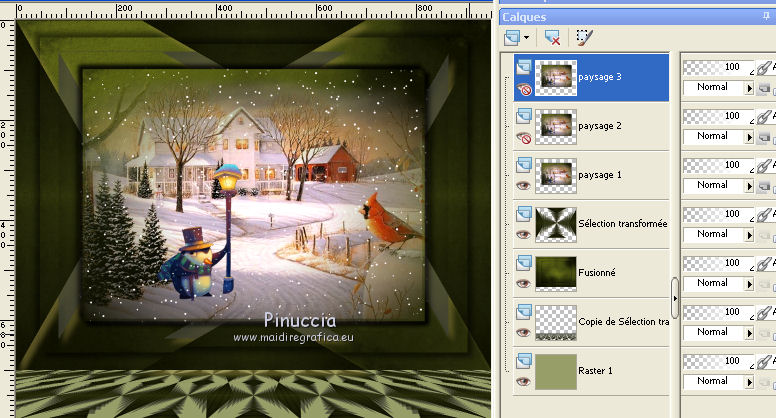Image resolution: width=776 pixels, height=418 pixels.
Task: Click lock transparency icon of paysage 3
Action: point(765,89)
